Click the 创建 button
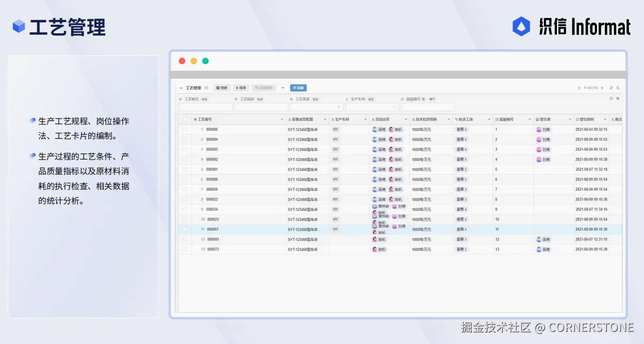 222,88
